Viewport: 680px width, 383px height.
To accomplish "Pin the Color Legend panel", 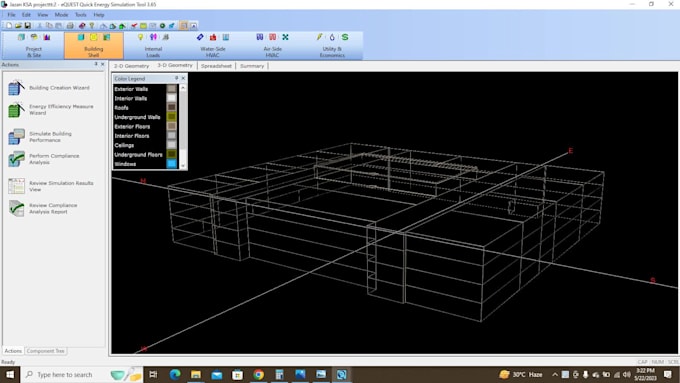I will point(177,78).
